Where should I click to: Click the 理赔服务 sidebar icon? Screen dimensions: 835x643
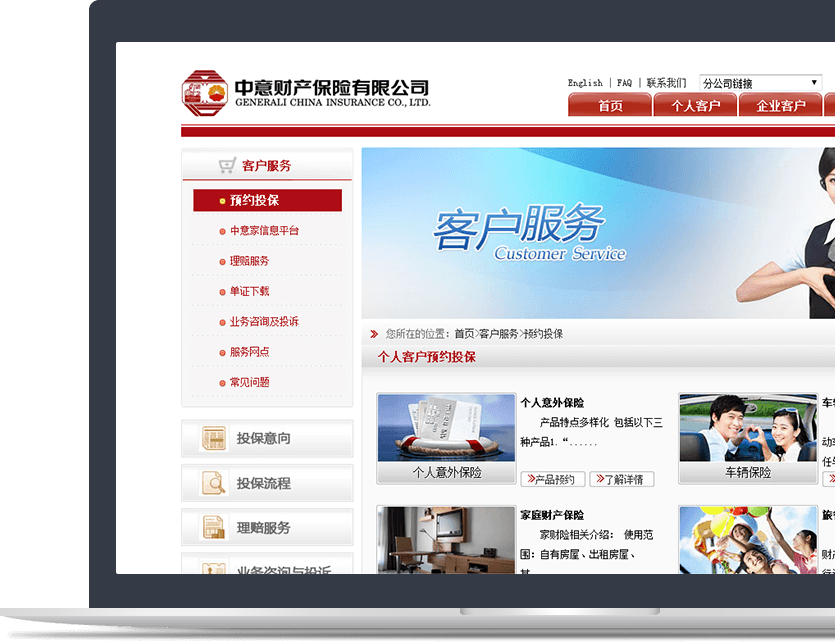(x=214, y=528)
